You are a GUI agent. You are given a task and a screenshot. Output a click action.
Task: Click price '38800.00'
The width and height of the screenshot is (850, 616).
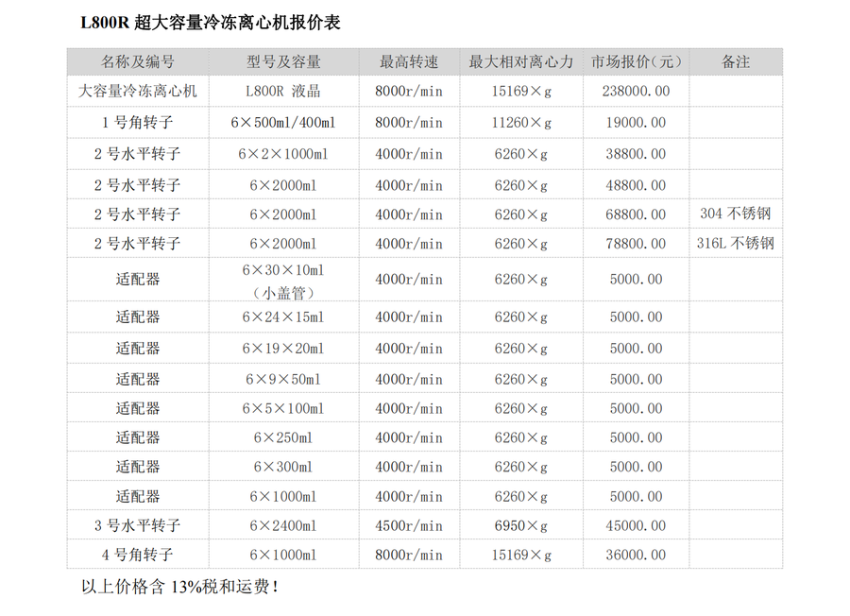click(x=636, y=154)
